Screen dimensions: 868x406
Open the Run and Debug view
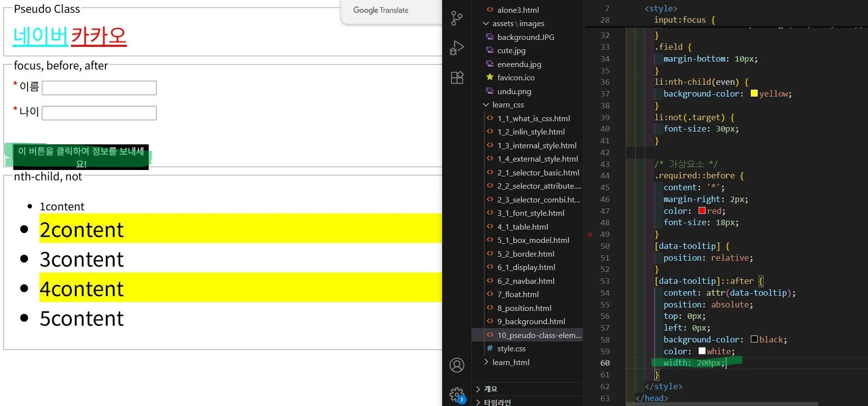point(457,48)
